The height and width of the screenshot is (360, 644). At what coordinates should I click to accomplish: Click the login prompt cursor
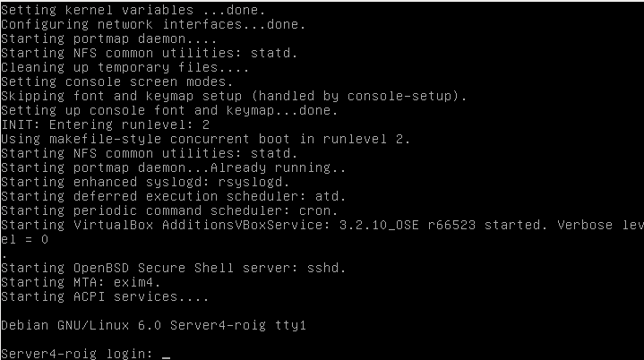(x=166, y=356)
